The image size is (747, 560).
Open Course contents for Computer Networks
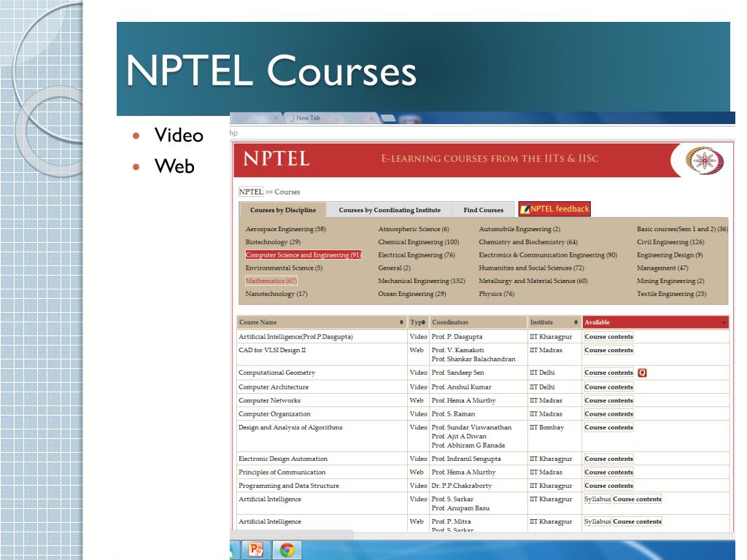click(609, 400)
